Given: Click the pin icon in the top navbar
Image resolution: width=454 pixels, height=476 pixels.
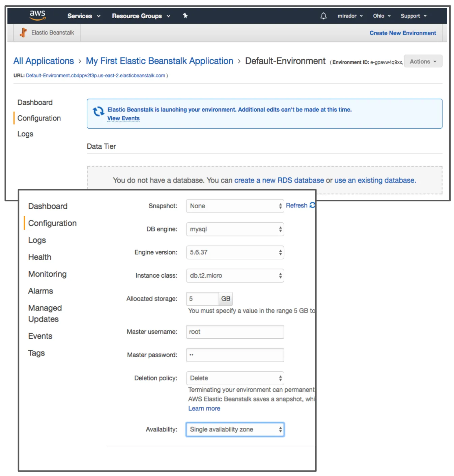Looking at the screenshot, I should (185, 16).
